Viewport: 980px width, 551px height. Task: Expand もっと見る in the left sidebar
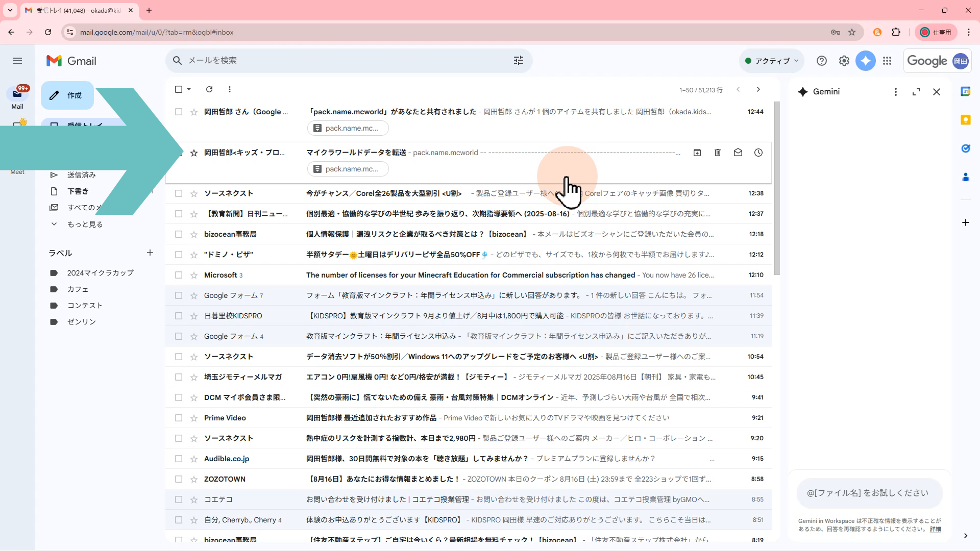85,224
